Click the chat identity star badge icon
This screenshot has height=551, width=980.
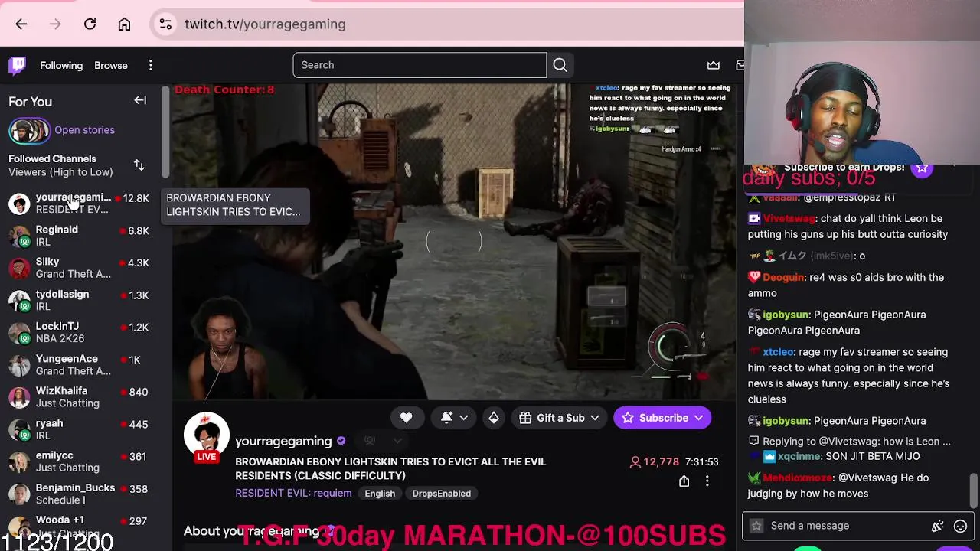pos(756,526)
